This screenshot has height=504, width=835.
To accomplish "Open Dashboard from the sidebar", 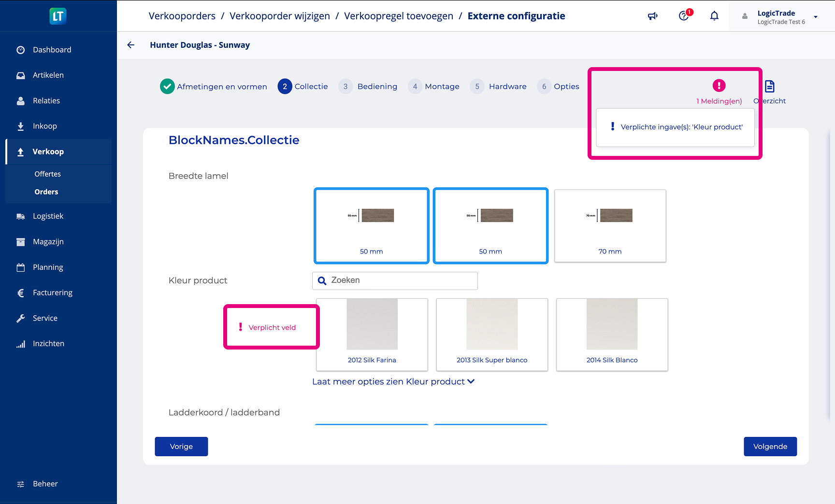I will point(52,50).
